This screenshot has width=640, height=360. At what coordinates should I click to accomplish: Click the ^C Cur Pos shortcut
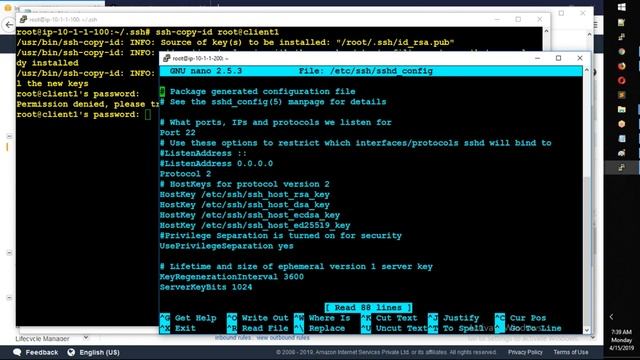520,318
